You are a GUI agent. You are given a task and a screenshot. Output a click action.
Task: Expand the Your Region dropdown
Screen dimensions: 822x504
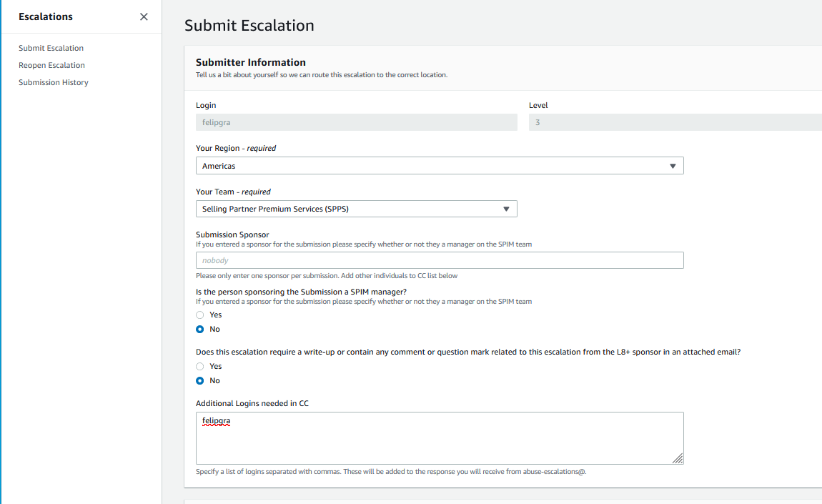pyautogui.click(x=439, y=166)
